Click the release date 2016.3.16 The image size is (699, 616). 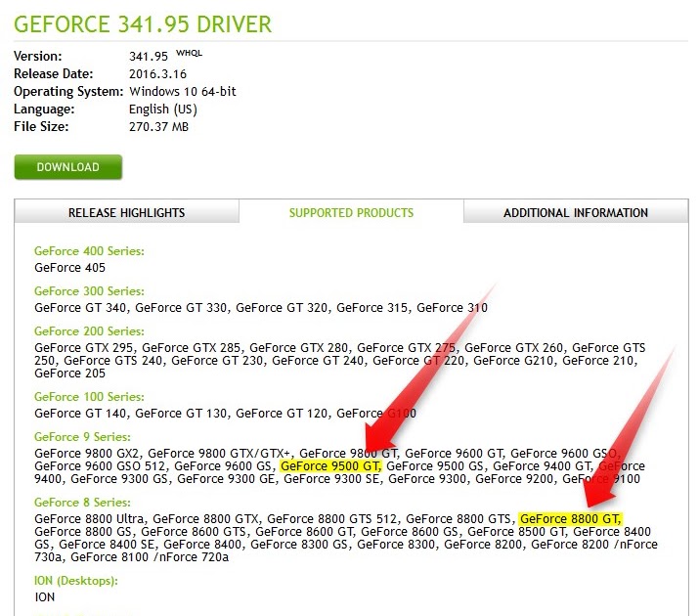pos(157,74)
